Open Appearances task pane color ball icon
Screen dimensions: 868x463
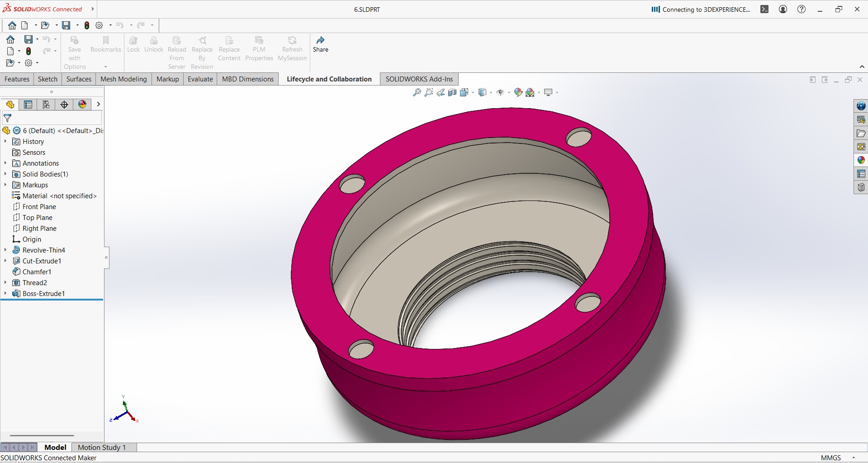tap(861, 160)
